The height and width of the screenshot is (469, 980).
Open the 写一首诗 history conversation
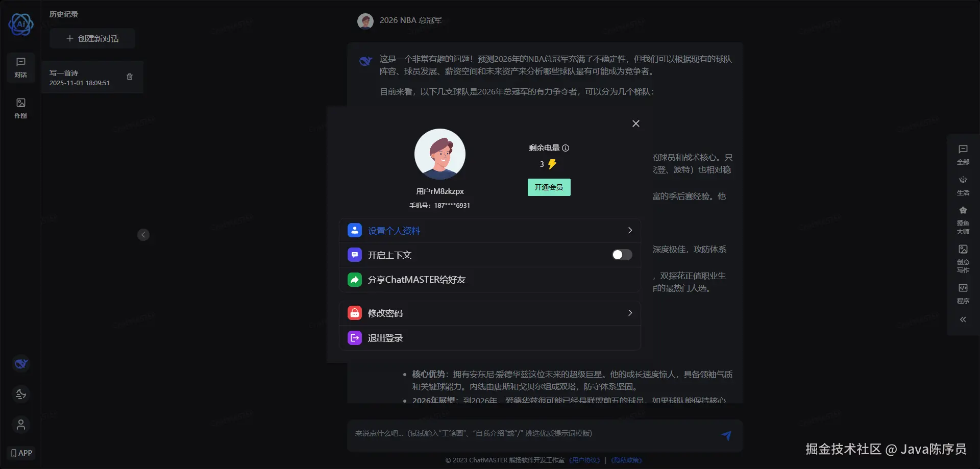tap(92, 77)
